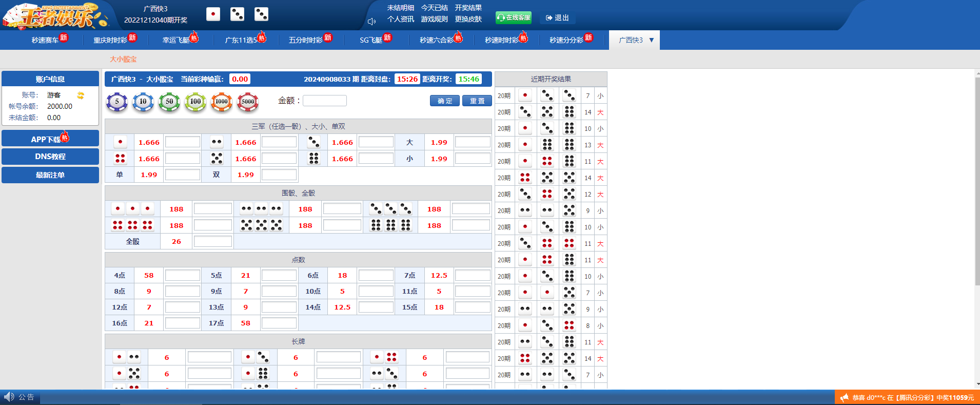This screenshot has width=980, height=405.
Task: Open 在线客服 online support
Action: (514, 17)
